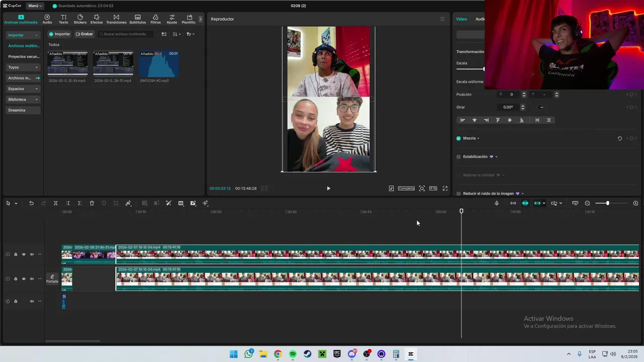Click the Completa quality button

406,189
